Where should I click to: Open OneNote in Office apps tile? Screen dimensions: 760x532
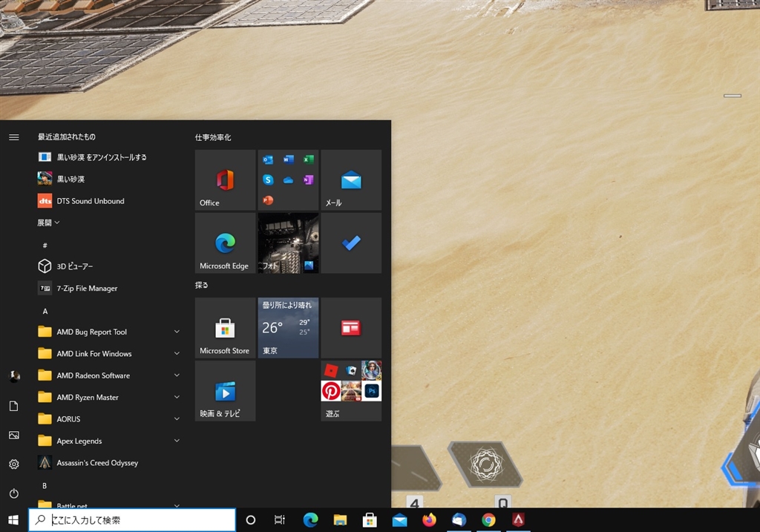[x=308, y=180]
